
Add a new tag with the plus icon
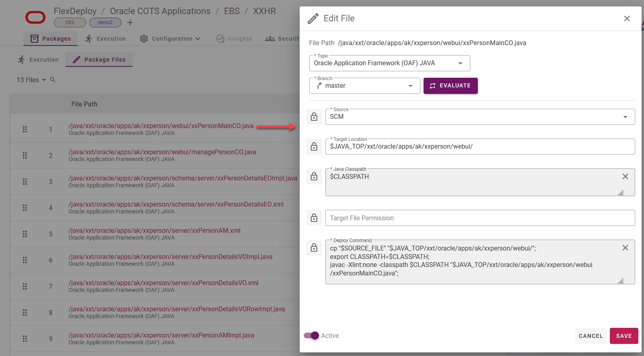point(130,23)
